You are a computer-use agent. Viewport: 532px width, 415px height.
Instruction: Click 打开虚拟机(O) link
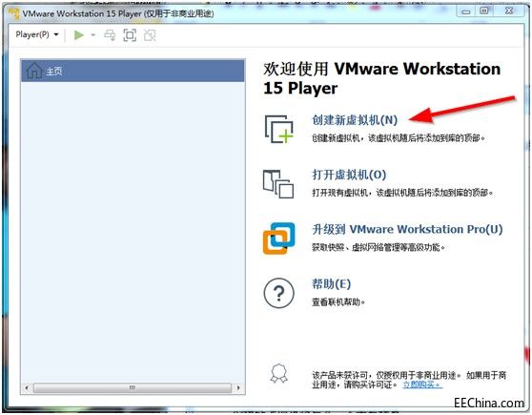point(349,175)
